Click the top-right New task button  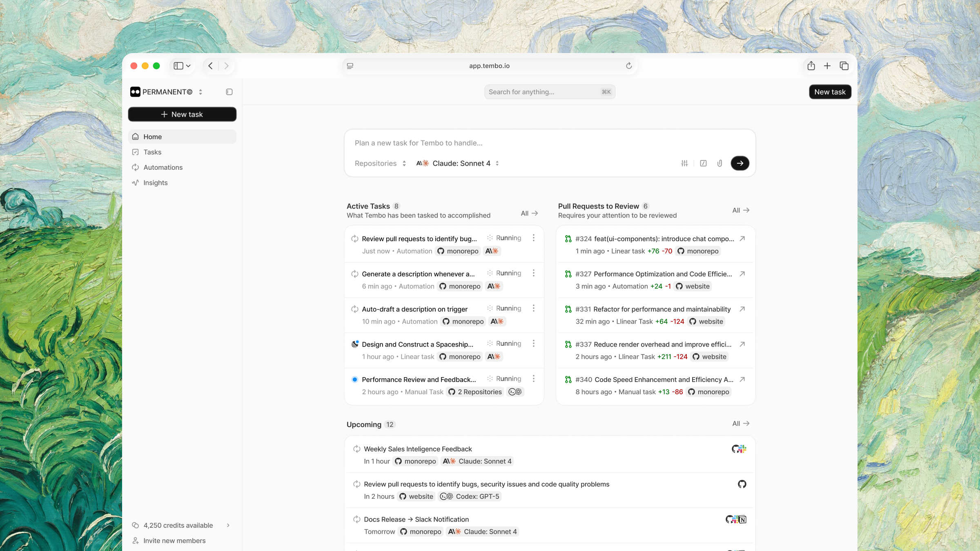pyautogui.click(x=830, y=92)
